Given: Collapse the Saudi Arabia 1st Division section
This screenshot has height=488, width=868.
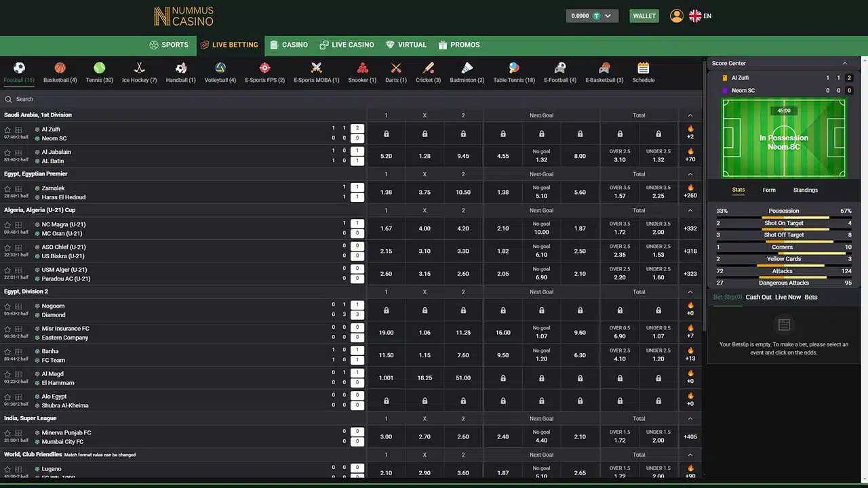Looking at the screenshot, I should 690,115.
